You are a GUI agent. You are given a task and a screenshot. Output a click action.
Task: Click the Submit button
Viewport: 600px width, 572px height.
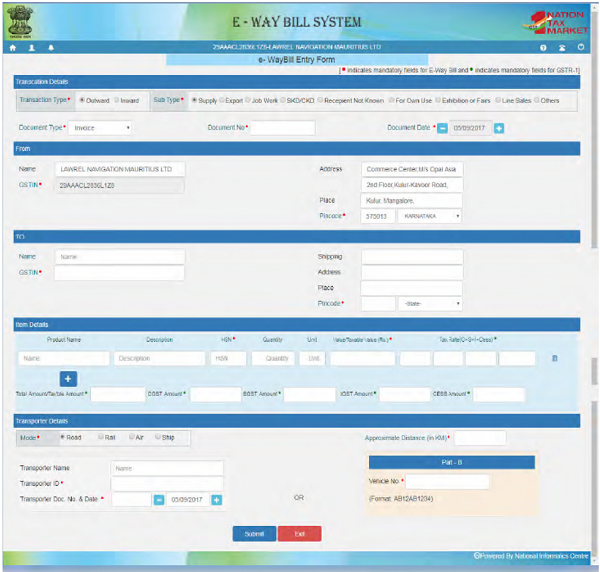[254, 534]
